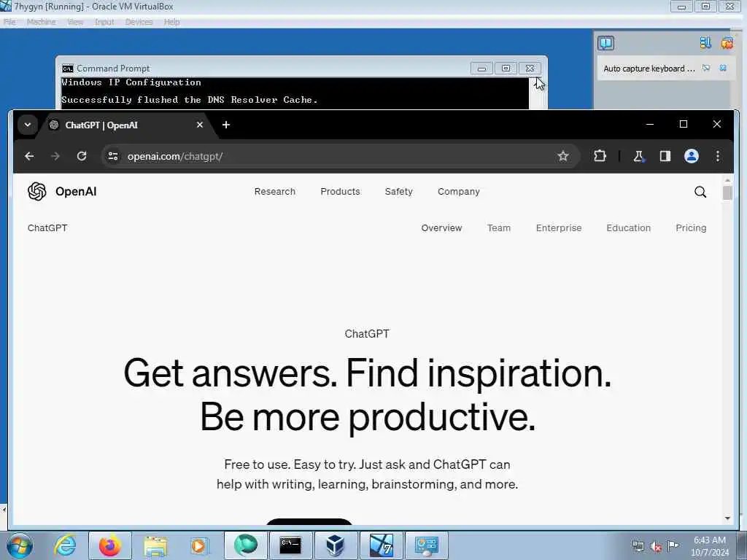Open Windows Media Player in taskbar
This screenshot has width=747, height=560.
(199, 545)
